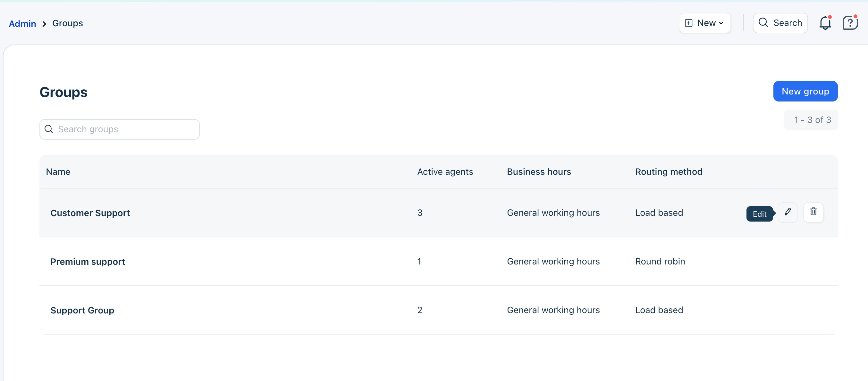This screenshot has width=868, height=381.
Task: Click magnifier icon in Search groups field
Action: pos(49,129)
